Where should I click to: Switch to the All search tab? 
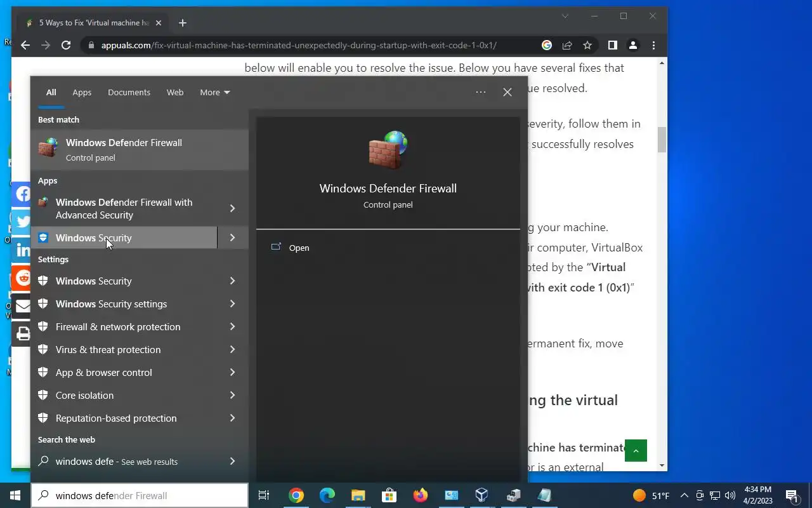point(51,92)
